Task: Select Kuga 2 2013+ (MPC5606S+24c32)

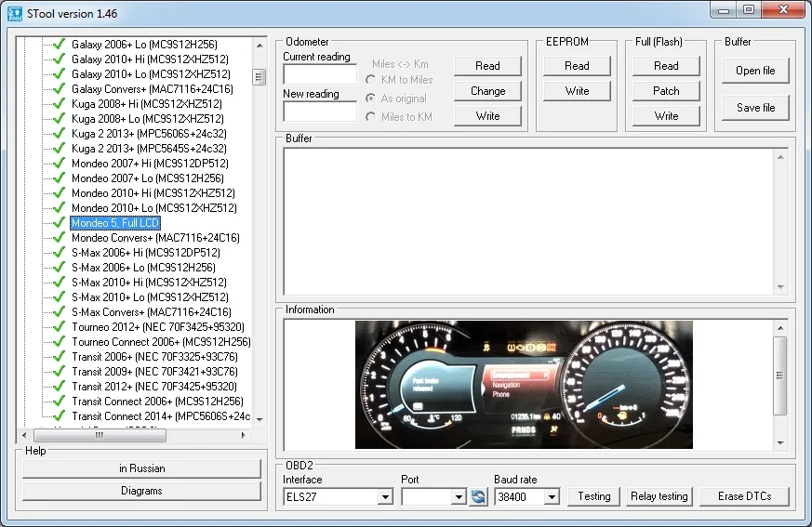Action: (x=149, y=134)
